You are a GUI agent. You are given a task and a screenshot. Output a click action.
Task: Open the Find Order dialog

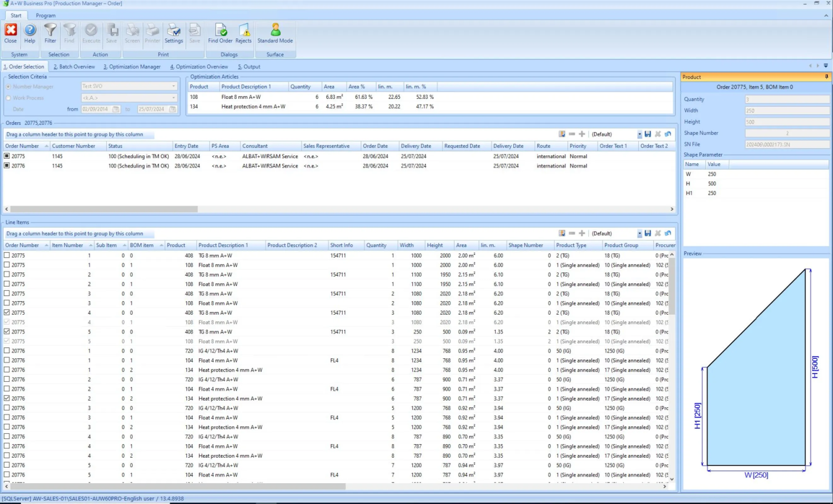click(220, 34)
